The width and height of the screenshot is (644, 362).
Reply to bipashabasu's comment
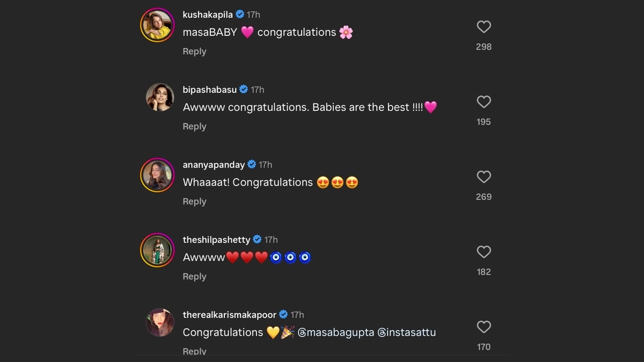coord(194,127)
